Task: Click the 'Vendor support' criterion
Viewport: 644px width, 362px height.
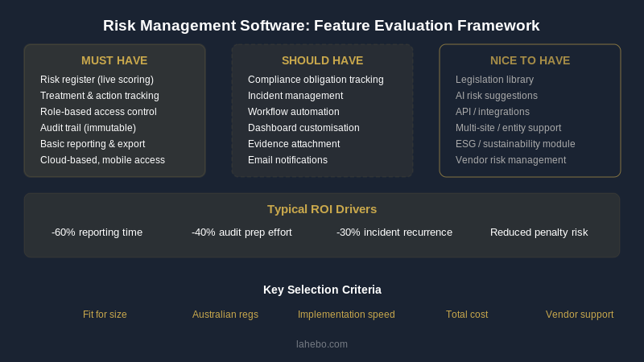Action: point(580,315)
